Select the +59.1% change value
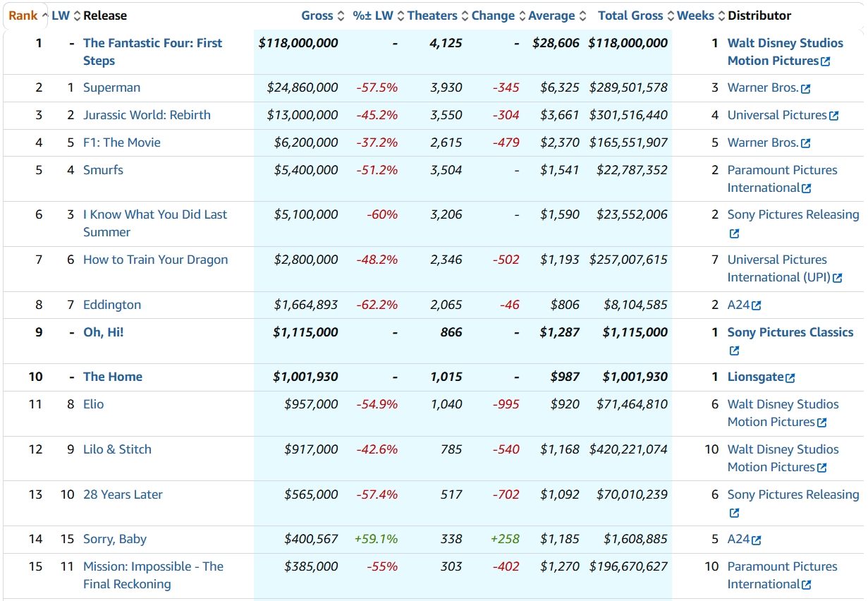The image size is (868, 601). [x=376, y=539]
